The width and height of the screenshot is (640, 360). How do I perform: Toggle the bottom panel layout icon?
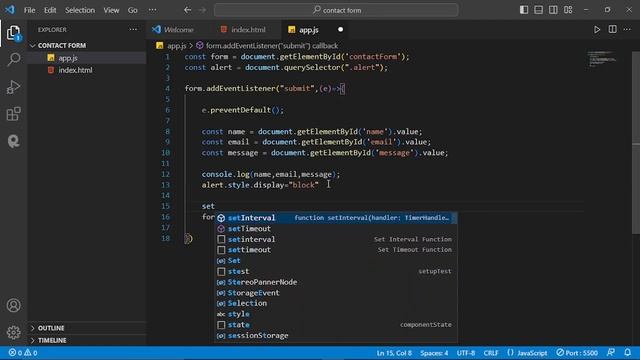[x=539, y=10]
